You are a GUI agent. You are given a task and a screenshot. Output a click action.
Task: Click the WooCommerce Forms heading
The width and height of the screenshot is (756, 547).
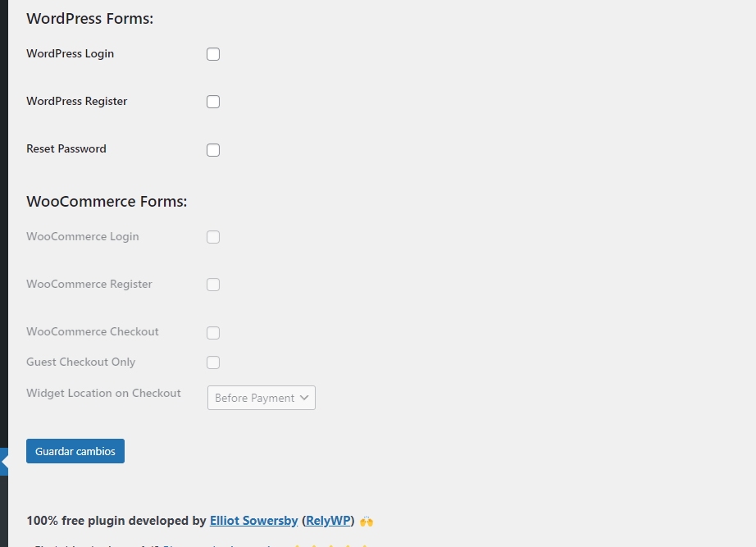click(x=107, y=201)
